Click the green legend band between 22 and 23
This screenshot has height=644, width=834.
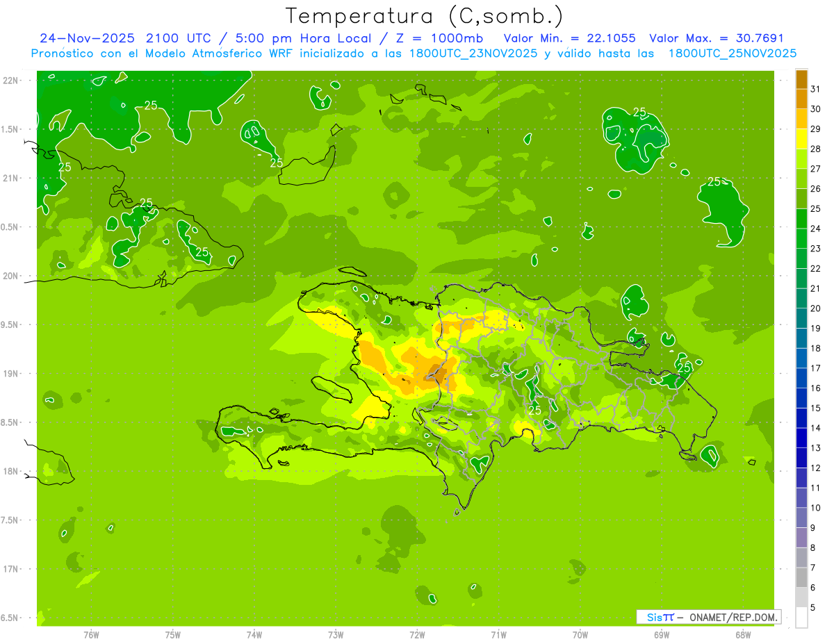tap(802, 259)
